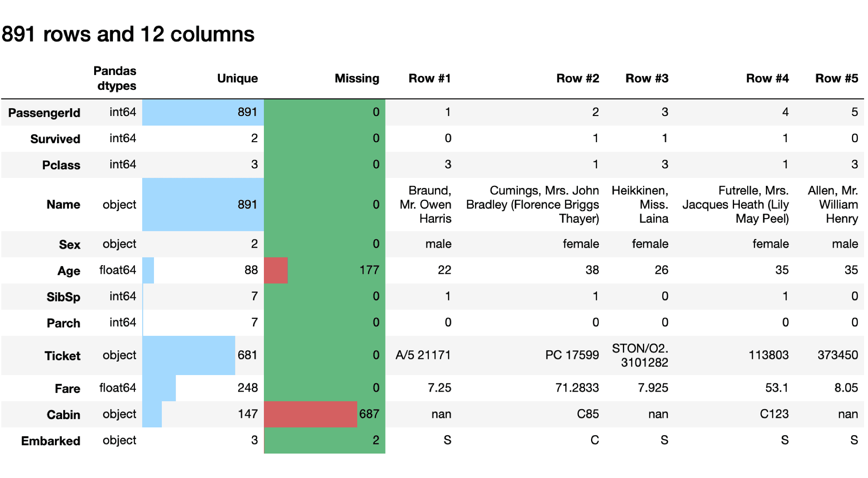The height and width of the screenshot is (478, 868).
Task: Click the name Braund, Mr. Owen Harris
Action: point(426,205)
